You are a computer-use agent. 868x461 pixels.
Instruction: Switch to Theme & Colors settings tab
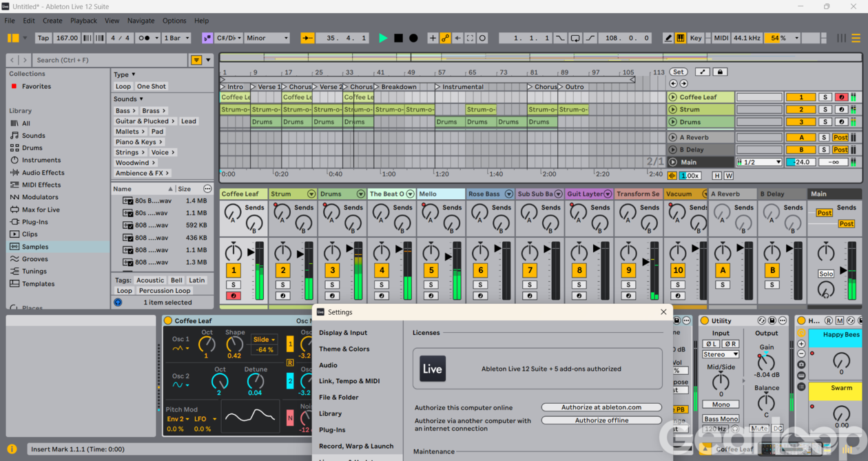344,349
